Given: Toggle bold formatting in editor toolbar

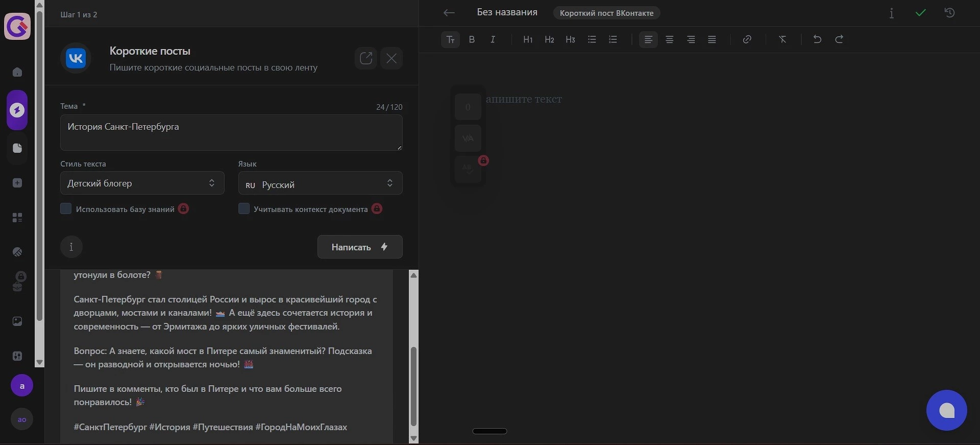Looking at the screenshot, I should point(472,39).
